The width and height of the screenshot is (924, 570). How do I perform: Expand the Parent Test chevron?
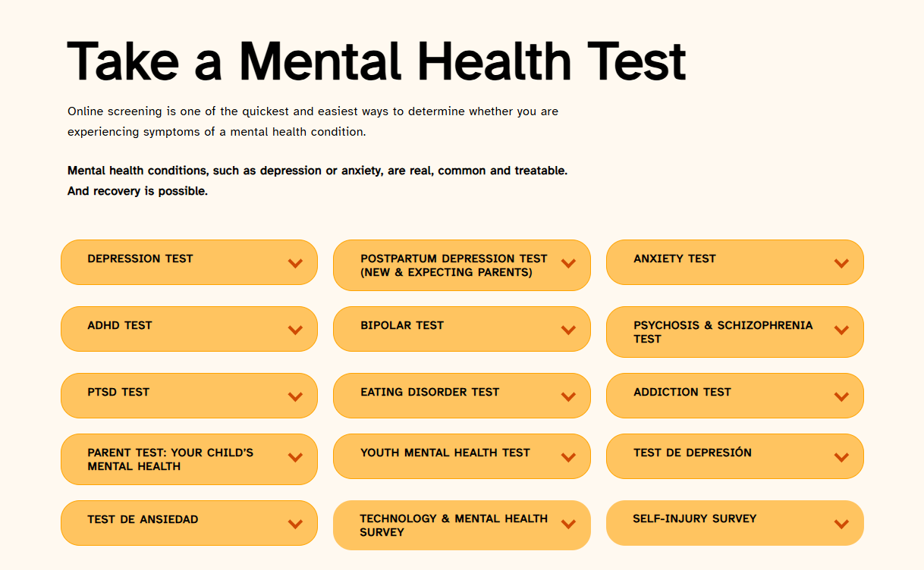click(295, 459)
